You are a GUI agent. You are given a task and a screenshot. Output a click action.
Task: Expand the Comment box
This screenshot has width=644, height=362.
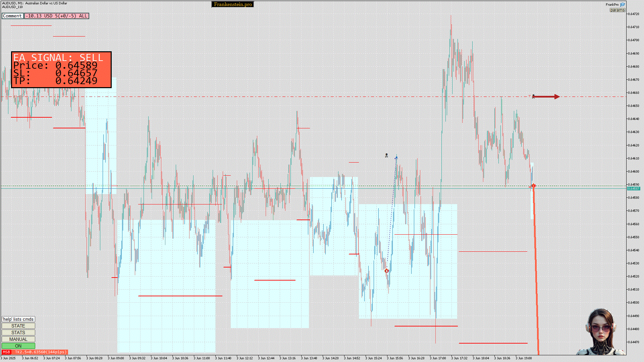12,16
